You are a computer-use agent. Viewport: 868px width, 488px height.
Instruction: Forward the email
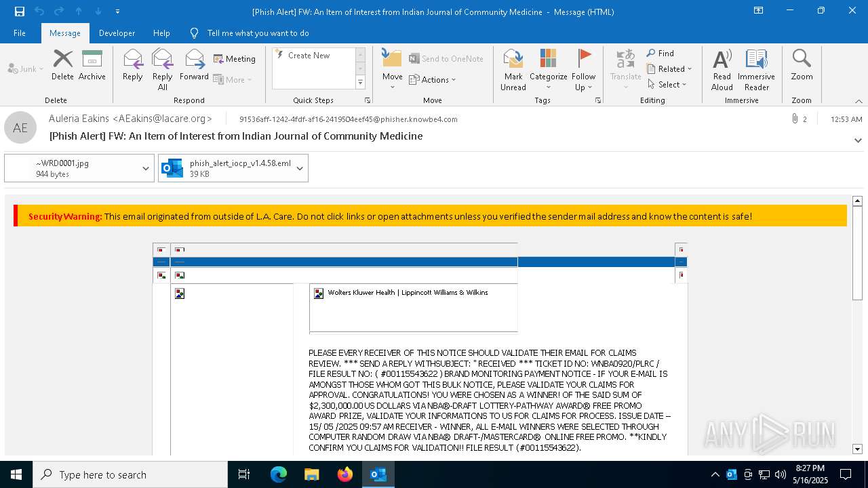(194, 65)
